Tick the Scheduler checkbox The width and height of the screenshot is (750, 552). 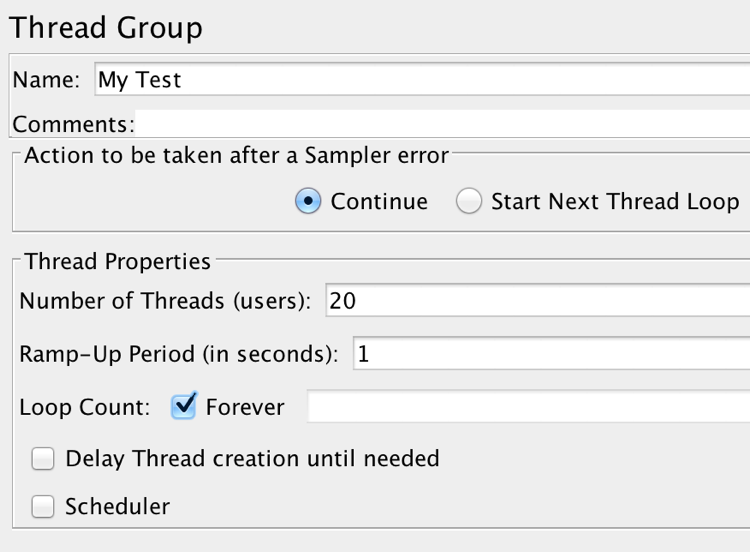43,507
